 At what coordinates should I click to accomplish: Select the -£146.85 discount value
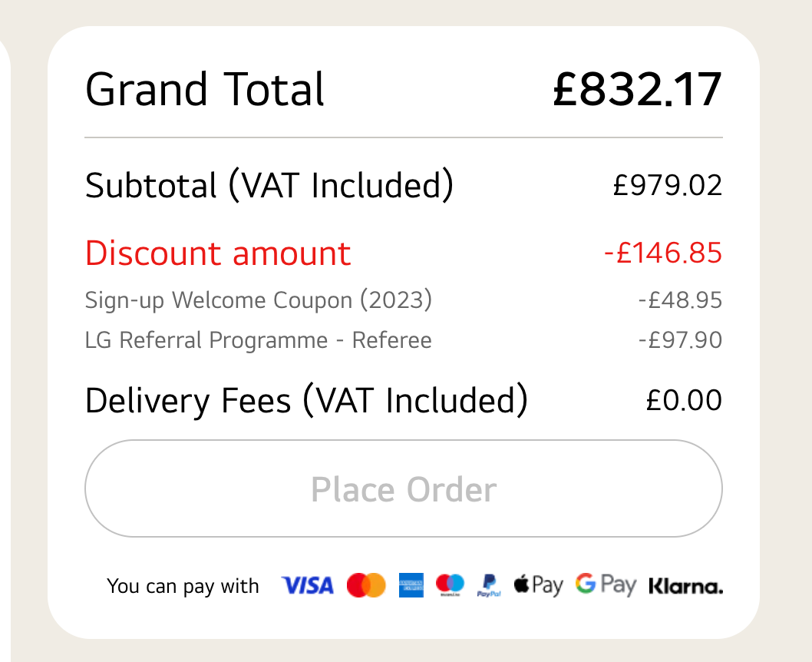click(x=663, y=253)
